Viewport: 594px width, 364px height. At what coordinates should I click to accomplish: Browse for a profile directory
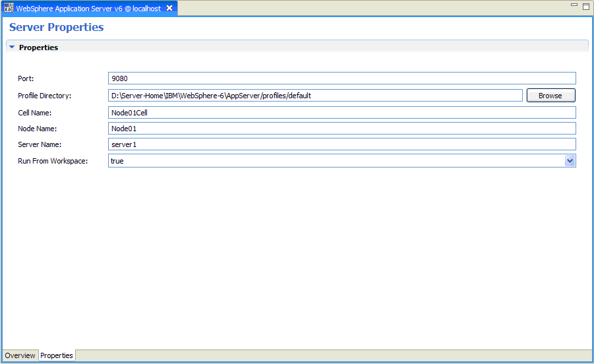550,96
